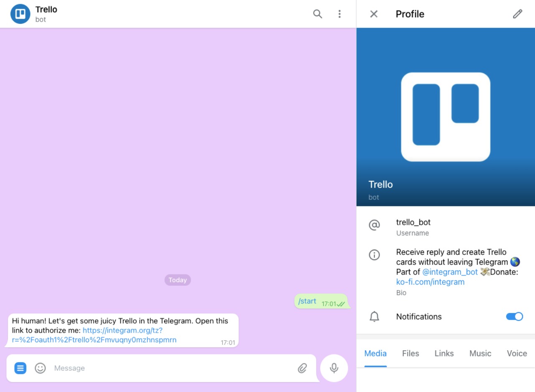Open chat search with magnifier icon
Screen dimensions: 535x392
(318, 14)
